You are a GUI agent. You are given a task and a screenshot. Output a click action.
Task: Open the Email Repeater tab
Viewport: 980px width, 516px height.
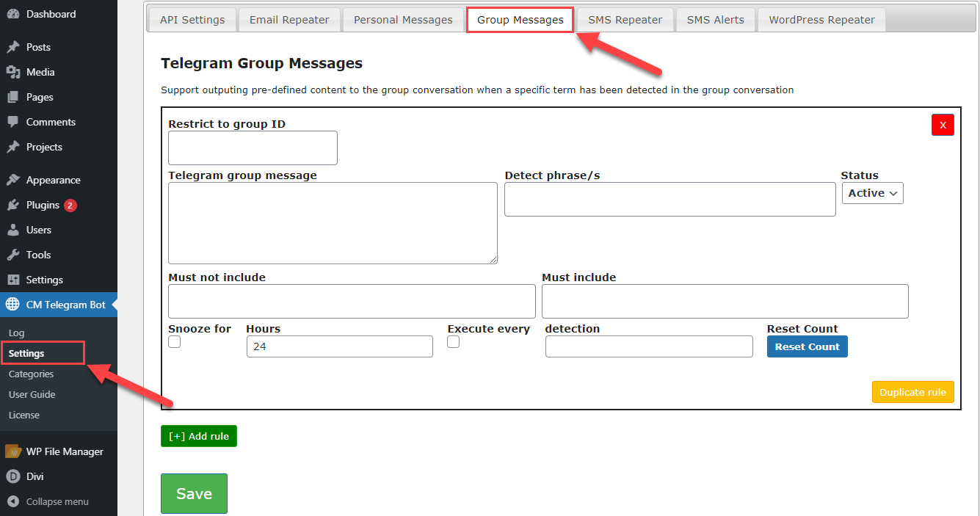point(289,20)
